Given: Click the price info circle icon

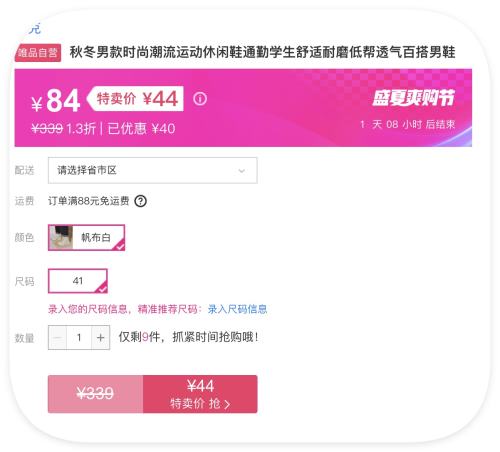Looking at the screenshot, I should point(200,99).
